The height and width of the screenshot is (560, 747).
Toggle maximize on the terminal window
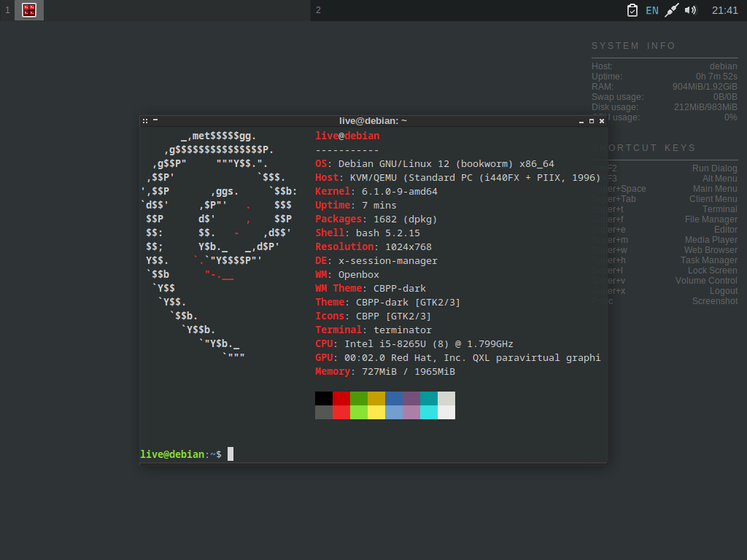click(592, 121)
